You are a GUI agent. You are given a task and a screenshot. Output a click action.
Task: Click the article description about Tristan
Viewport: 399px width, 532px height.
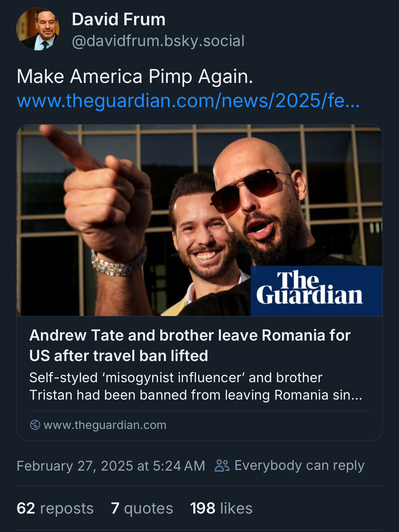point(196,386)
